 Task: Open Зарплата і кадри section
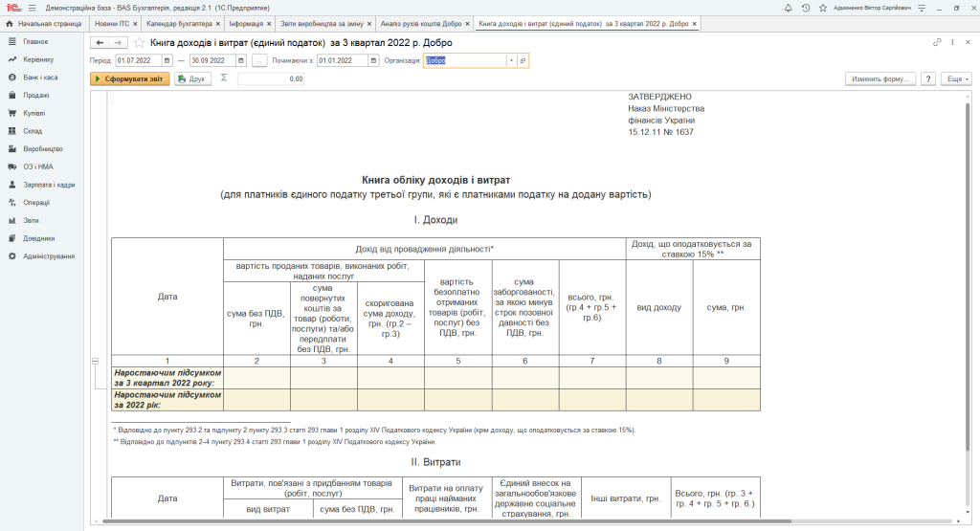(x=49, y=185)
